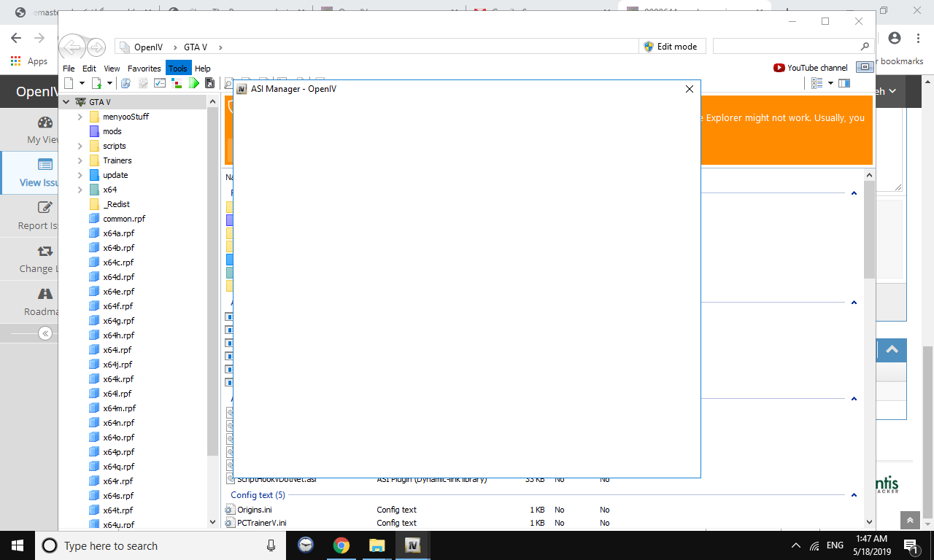Open OpenIV from the Windows taskbar
934x560 pixels.
[x=413, y=545]
